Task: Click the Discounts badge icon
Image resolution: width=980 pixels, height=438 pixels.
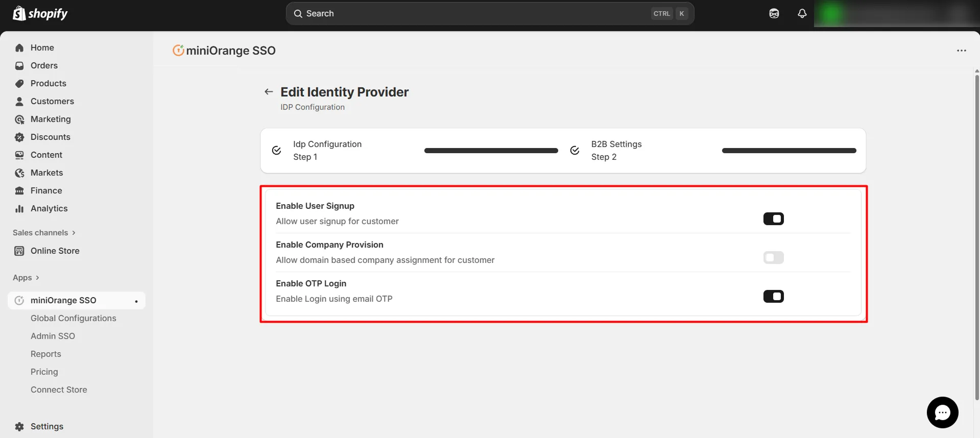Action: click(19, 137)
